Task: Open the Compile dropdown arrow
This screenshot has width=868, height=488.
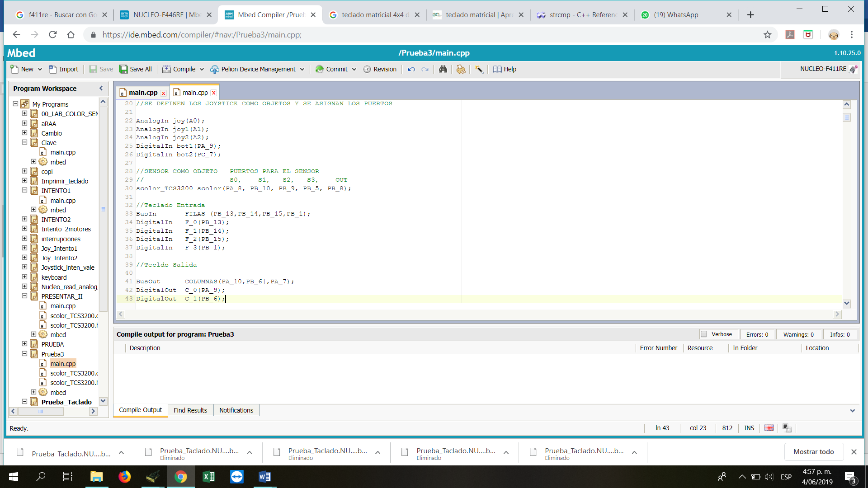Action: click(202, 69)
